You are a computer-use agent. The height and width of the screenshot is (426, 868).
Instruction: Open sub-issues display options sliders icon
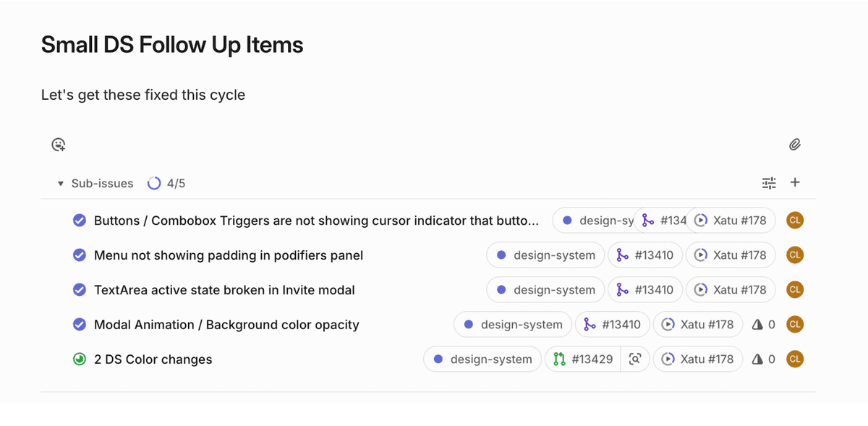click(769, 183)
